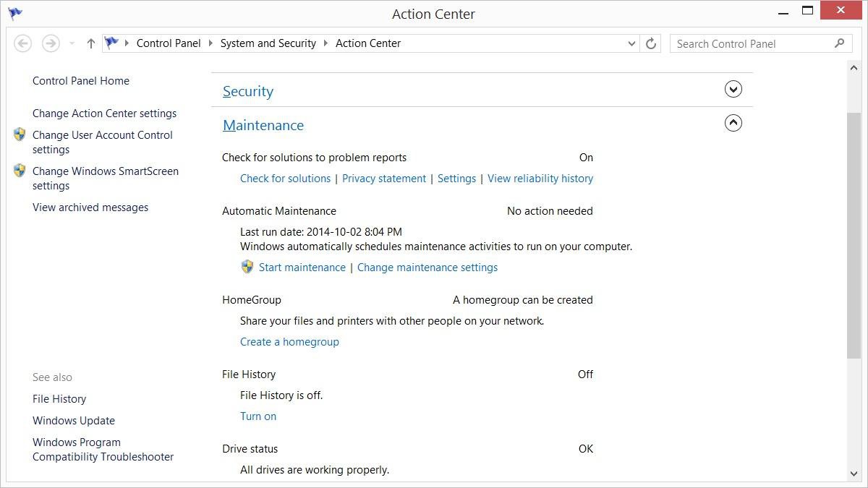
Task: Click the Forward navigation arrow
Action: click(x=50, y=43)
